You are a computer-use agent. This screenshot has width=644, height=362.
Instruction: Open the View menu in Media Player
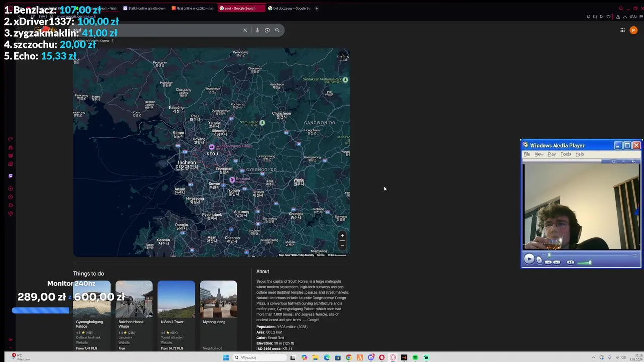click(539, 154)
